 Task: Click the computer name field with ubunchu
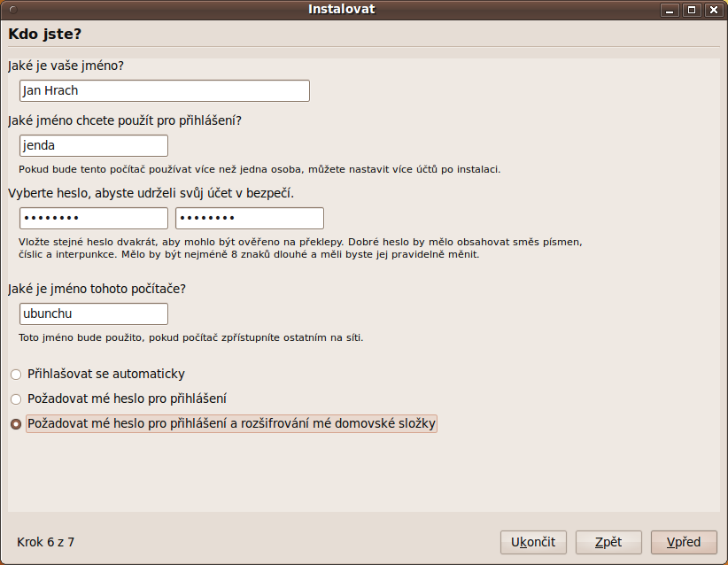coord(94,313)
